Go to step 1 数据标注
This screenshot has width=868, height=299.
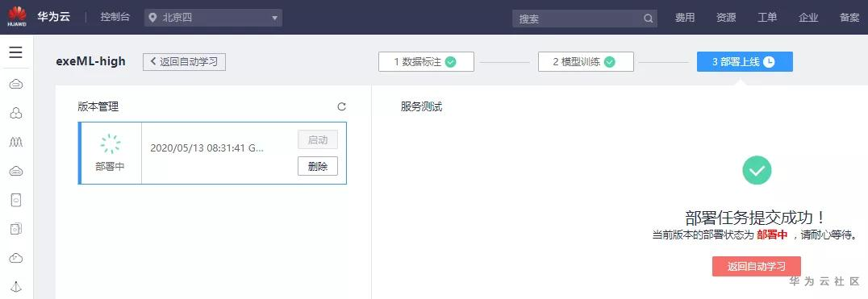point(426,62)
